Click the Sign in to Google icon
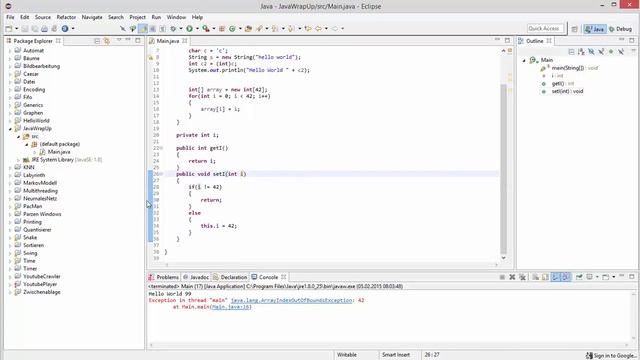 tap(589, 356)
